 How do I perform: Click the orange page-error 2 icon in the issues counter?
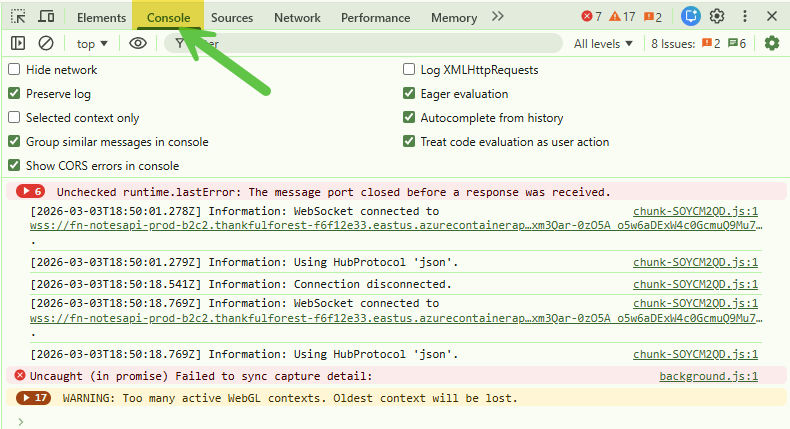tap(711, 44)
